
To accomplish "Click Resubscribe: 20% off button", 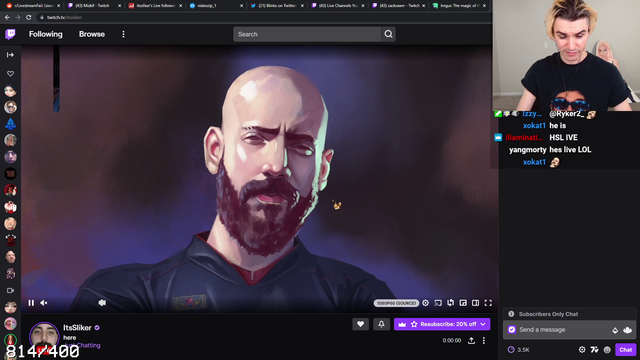I will [x=442, y=324].
